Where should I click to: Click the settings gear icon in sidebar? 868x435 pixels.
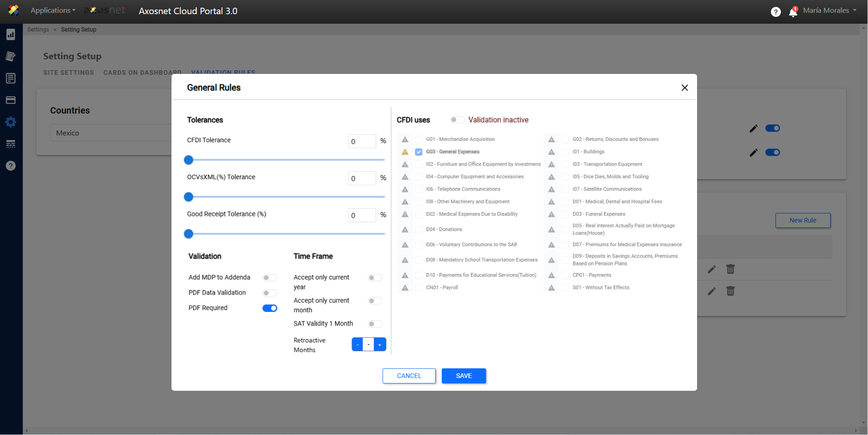pyautogui.click(x=11, y=122)
